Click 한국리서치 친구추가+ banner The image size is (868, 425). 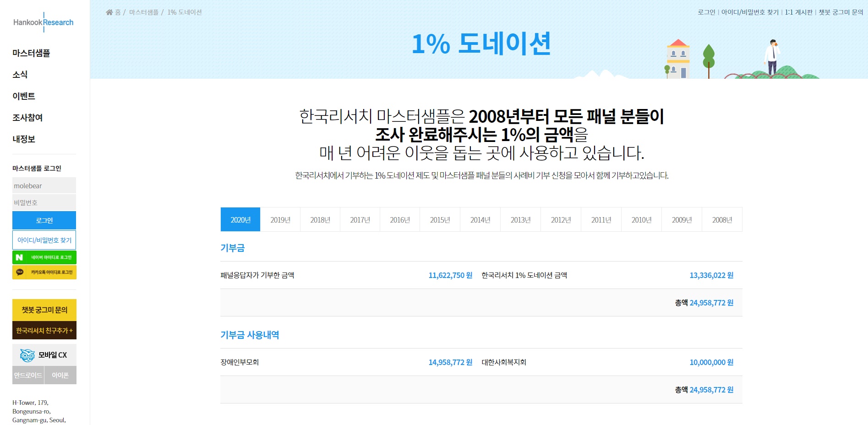pyautogui.click(x=44, y=330)
